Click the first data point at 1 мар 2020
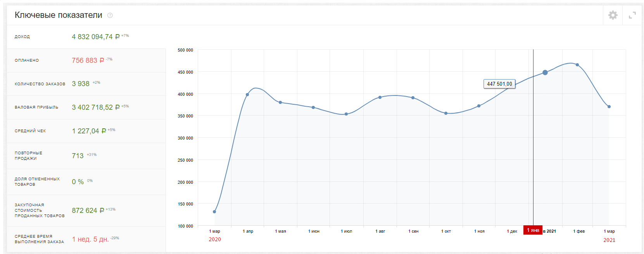Viewport: 644px width, 254px height. [x=214, y=212]
